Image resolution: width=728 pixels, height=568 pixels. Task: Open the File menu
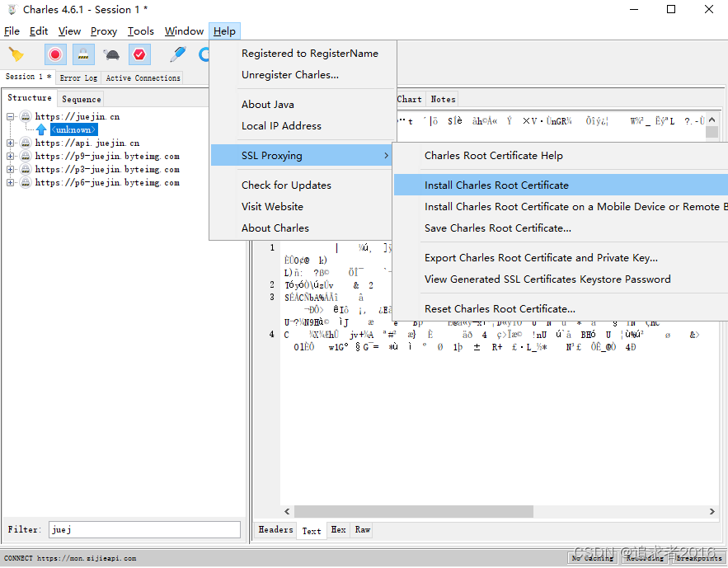pyautogui.click(x=12, y=31)
